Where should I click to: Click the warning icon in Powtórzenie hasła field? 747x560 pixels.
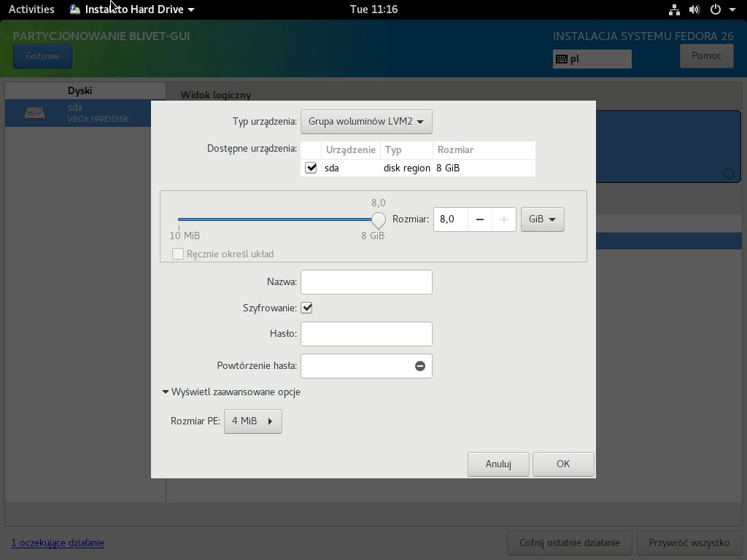(x=419, y=366)
